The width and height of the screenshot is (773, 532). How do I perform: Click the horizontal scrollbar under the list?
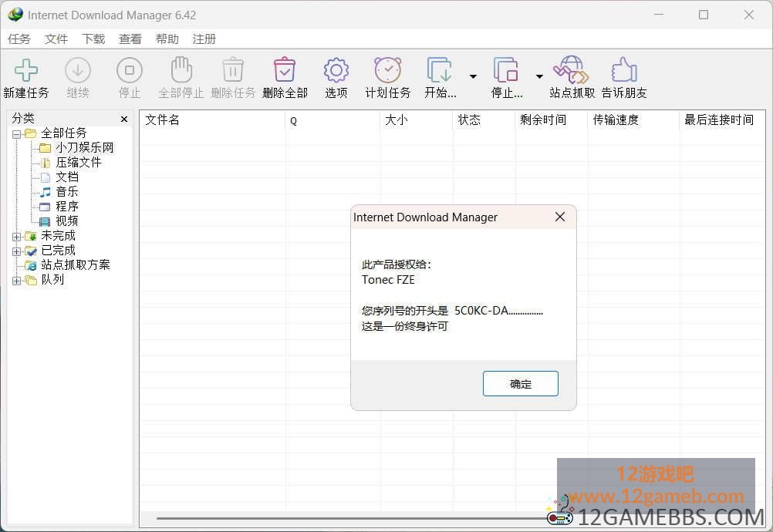(353, 518)
